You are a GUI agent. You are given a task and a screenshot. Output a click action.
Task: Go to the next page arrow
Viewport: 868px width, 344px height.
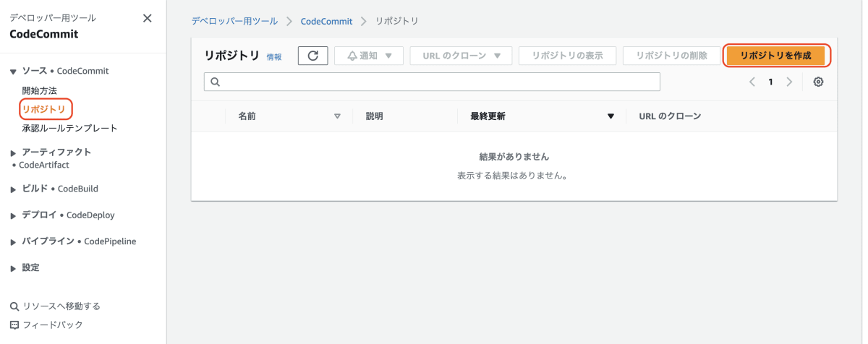coord(789,82)
